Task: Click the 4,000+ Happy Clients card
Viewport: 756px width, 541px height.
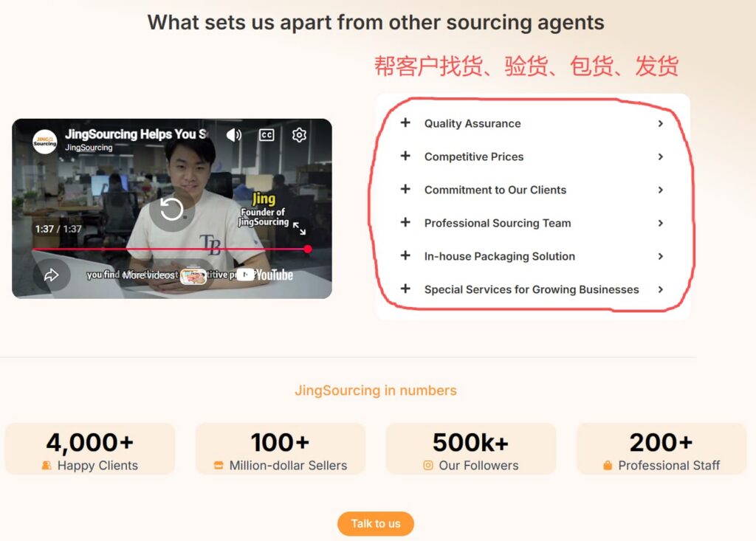Action: click(x=89, y=449)
